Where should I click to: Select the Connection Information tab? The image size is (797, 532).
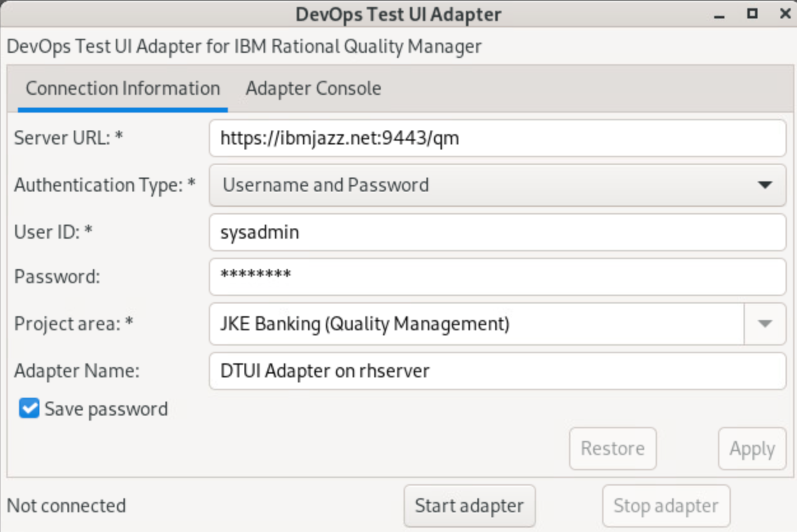click(123, 88)
